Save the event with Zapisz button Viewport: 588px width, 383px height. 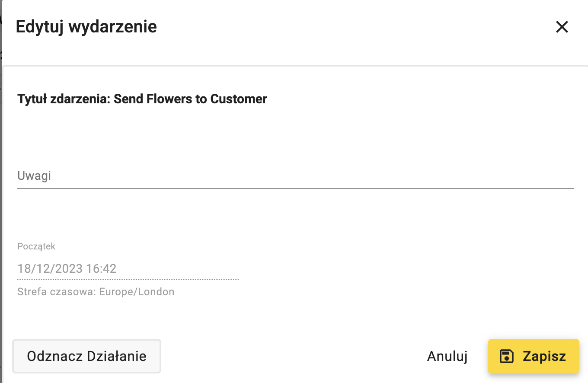(534, 356)
